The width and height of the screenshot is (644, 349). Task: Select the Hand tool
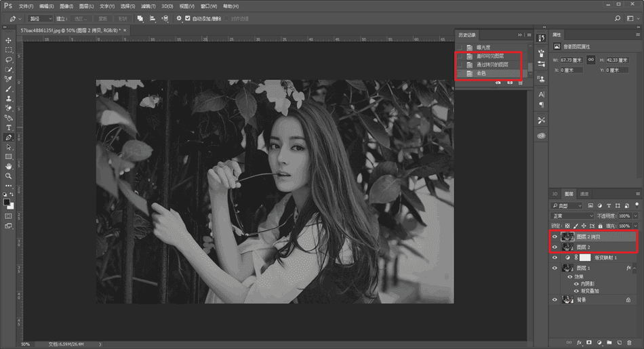9,166
